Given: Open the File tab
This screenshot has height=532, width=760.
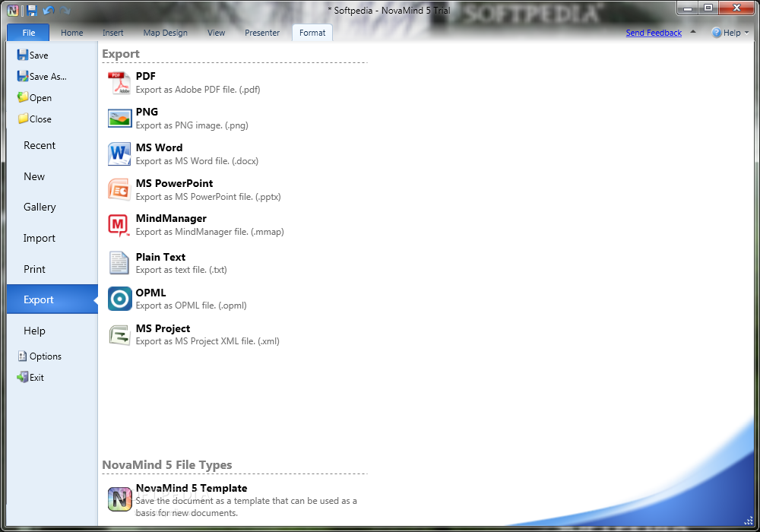Looking at the screenshot, I should click(28, 33).
